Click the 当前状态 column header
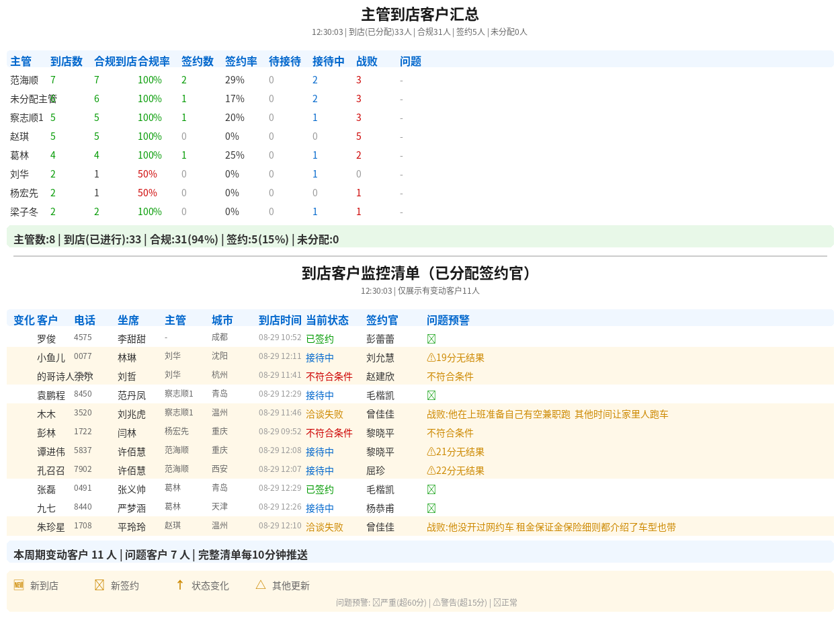Image resolution: width=840 pixels, height=640 pixels. pyautogui.click(x=327, y=320)
